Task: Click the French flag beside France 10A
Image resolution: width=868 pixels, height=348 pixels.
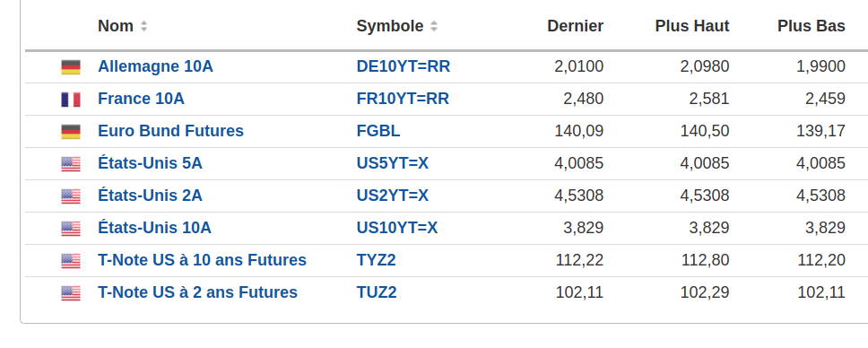Action: pyautogui.click(x=71, y=100)
